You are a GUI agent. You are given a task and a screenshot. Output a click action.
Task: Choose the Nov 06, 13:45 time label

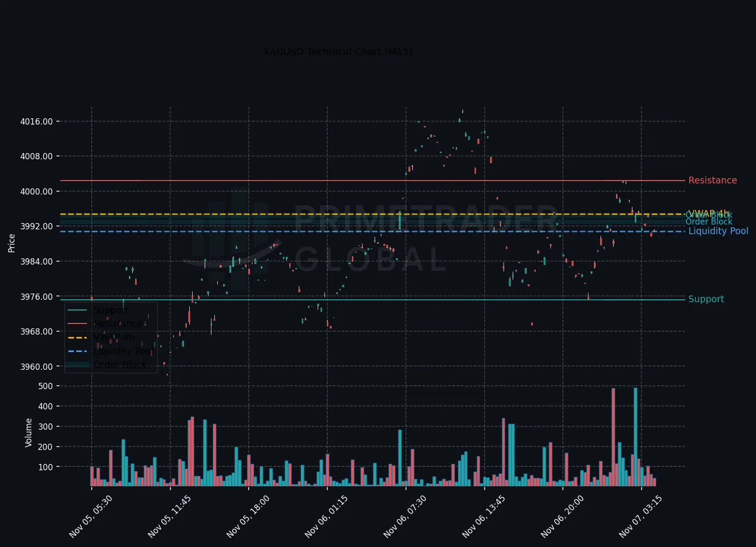pos(484,517)
